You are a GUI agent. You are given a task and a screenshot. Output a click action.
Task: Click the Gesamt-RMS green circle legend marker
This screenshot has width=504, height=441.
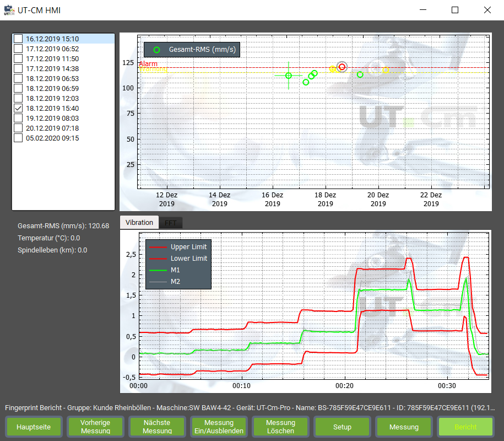coord(156,50)
